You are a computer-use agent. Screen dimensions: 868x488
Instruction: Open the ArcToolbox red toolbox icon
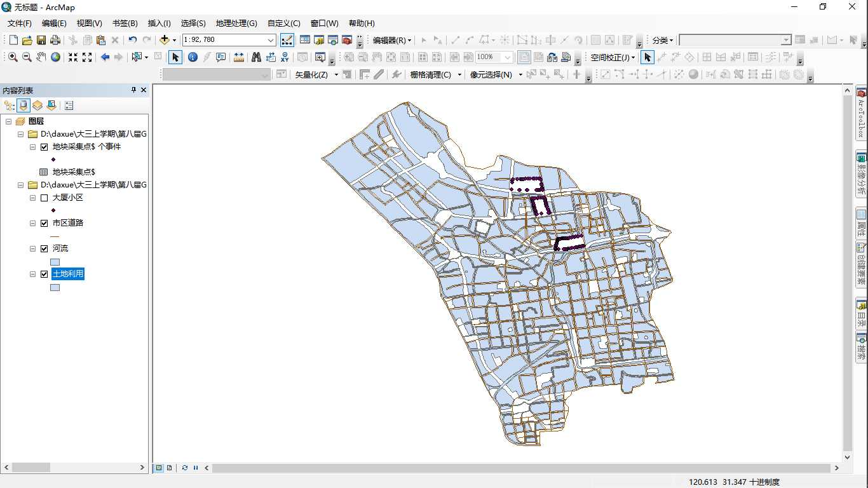(x=347, y=40)
